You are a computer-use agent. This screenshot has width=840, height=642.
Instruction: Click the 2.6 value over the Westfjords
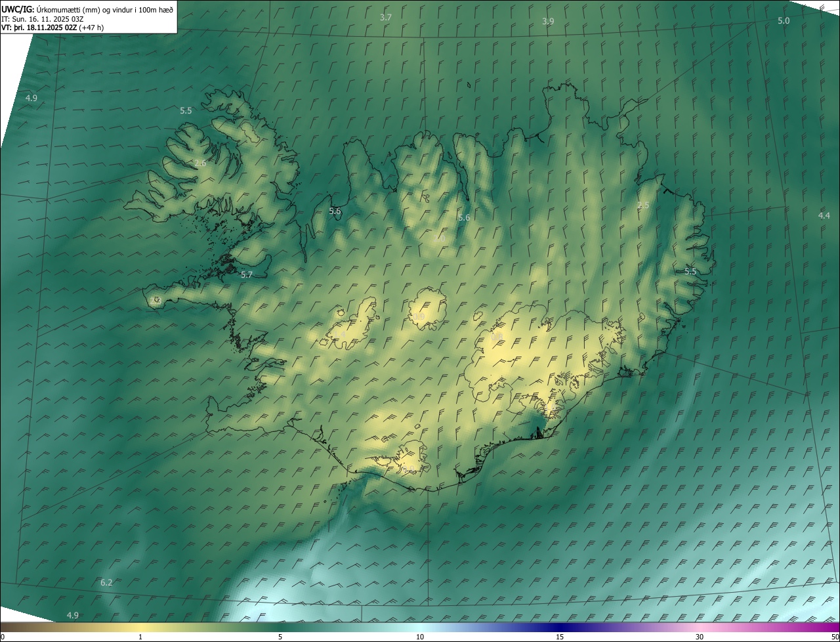pos(200,163)
